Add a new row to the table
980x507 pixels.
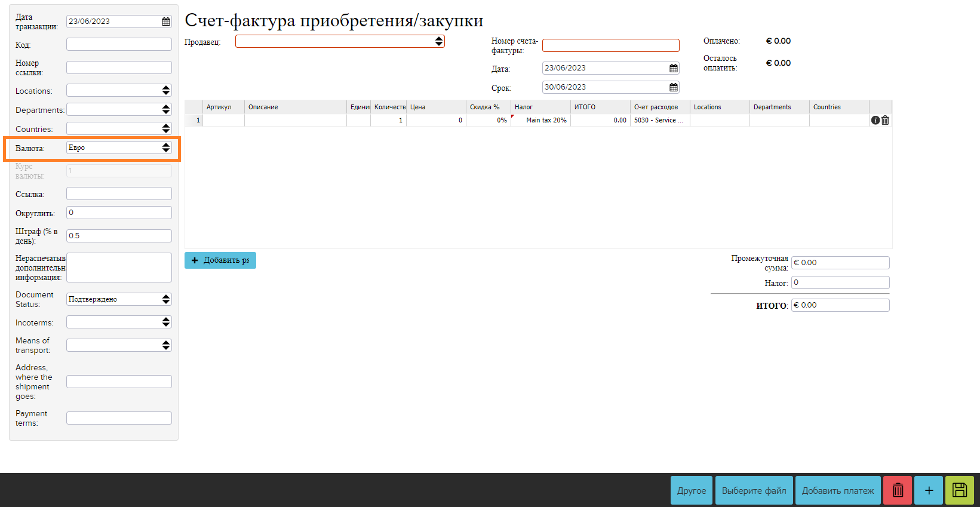pyautogui.click(x=220, y=260)
